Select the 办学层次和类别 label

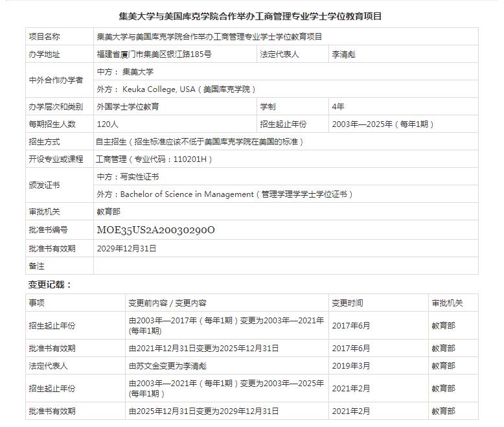tap(56, 106)
